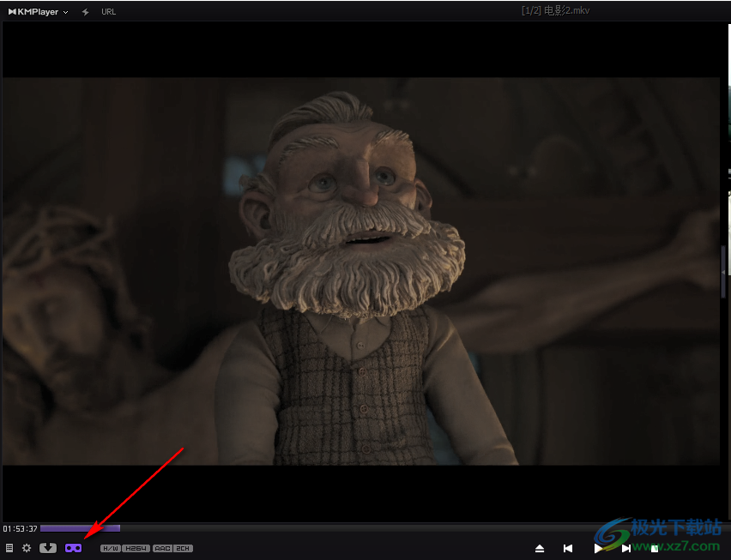Viewport: 731px width, 560px height.
Task: Click the download arrow icon
Action: (47, 548)
